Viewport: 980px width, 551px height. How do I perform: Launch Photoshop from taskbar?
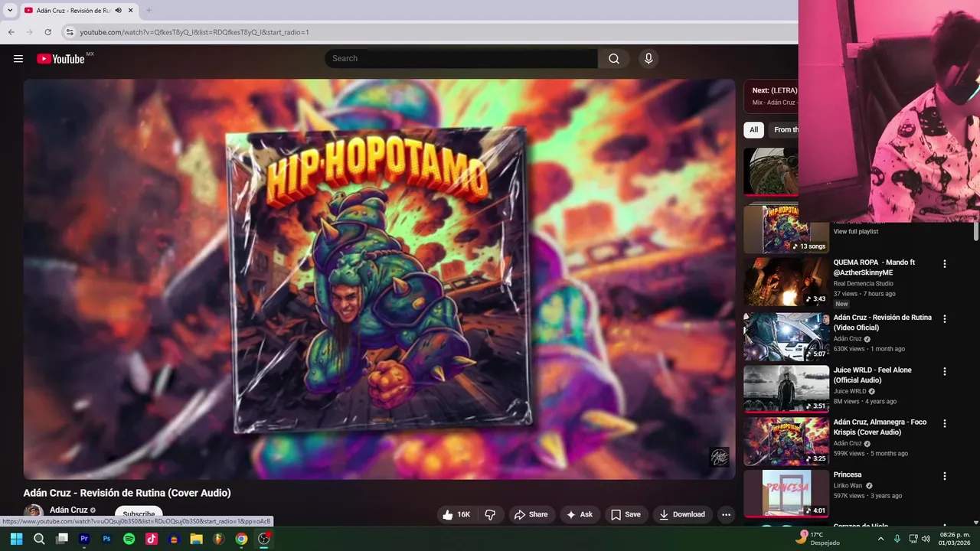[106, 539]
